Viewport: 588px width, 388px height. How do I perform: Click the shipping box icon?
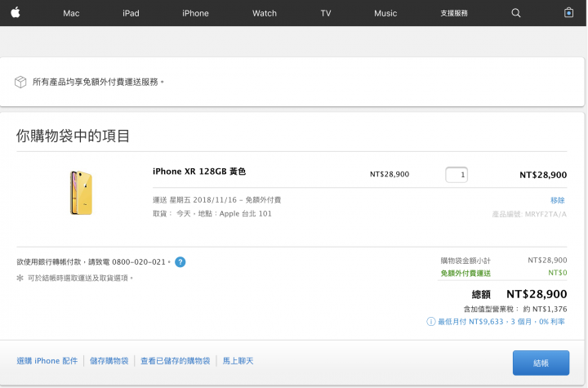(20, 82)
